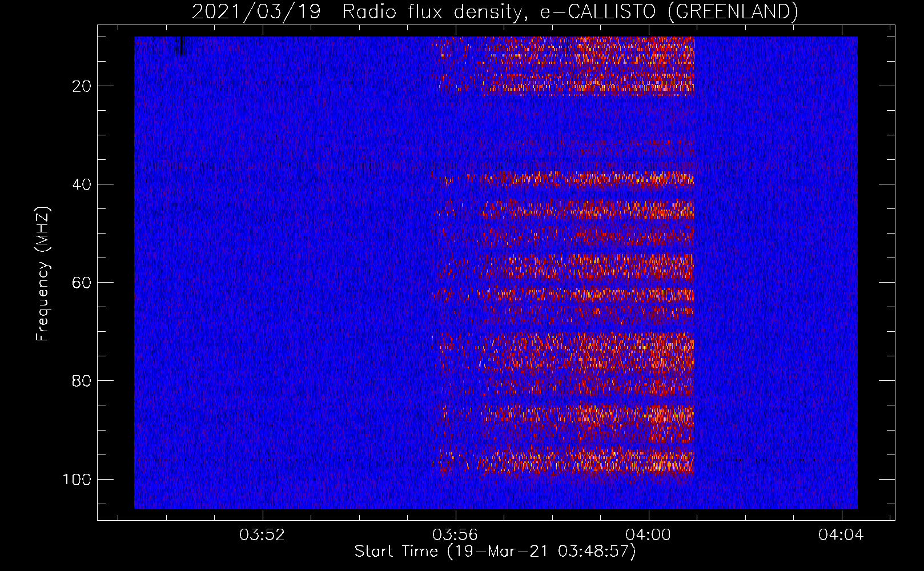Click the 04:00 time tick label
Image resolution: width=924 pixels, height=571 pixels.
648,535
